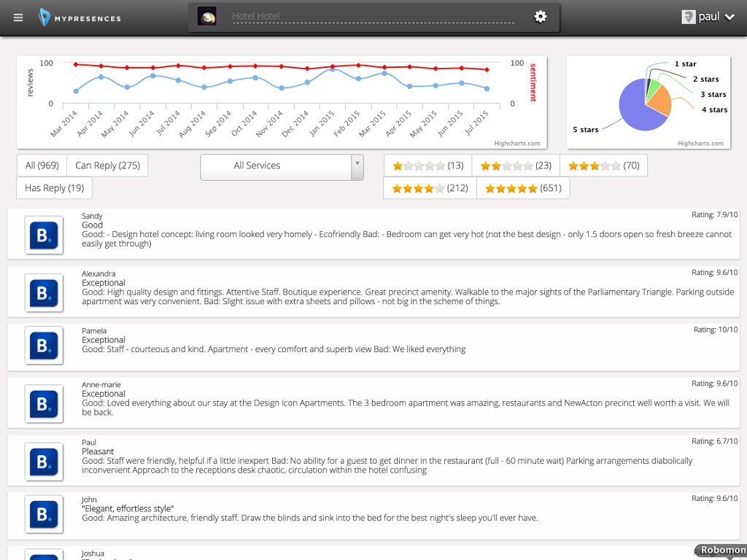Viewport: 747px width, 560px height.
Task: Filter reviews by two stars (23)
Action: click(516, 166)
